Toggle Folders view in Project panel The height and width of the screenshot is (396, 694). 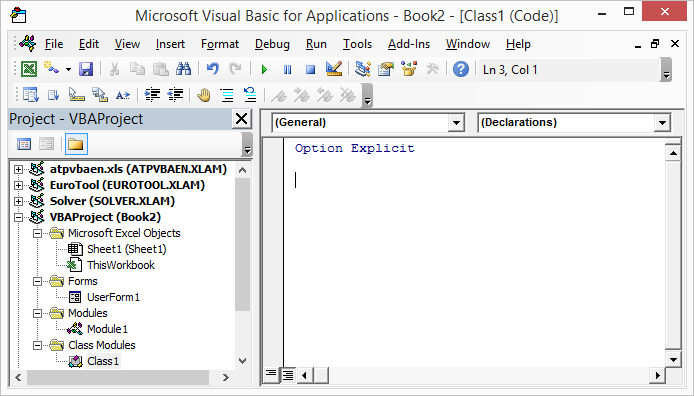[x=76, y=144]
